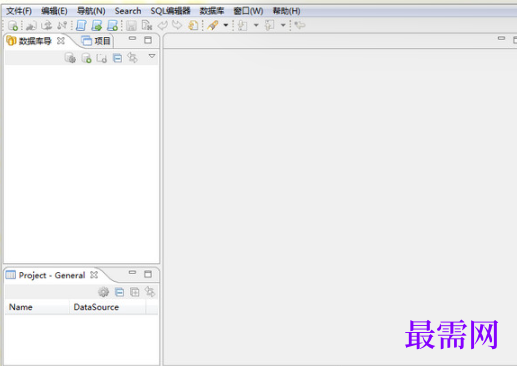This screenshot has width=517, height=366.
Task: Minimize the Project - General panel
Action: coord(132,273)
